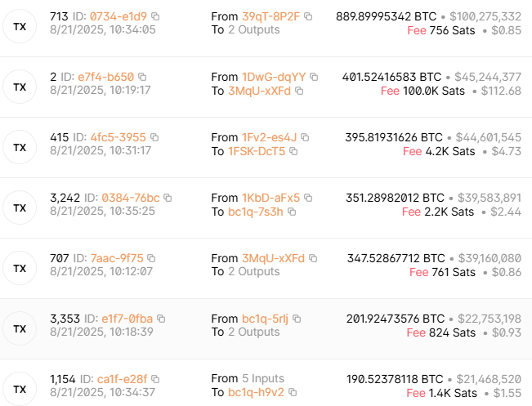The width and height of the screenshot is (532, 406).
Task: View sender address 3MqU-xXFd in fifth row
Action: (273, 258)
